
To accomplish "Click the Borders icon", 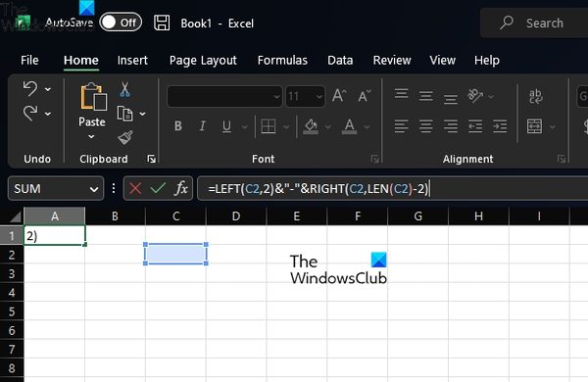I will click(269, 126).
